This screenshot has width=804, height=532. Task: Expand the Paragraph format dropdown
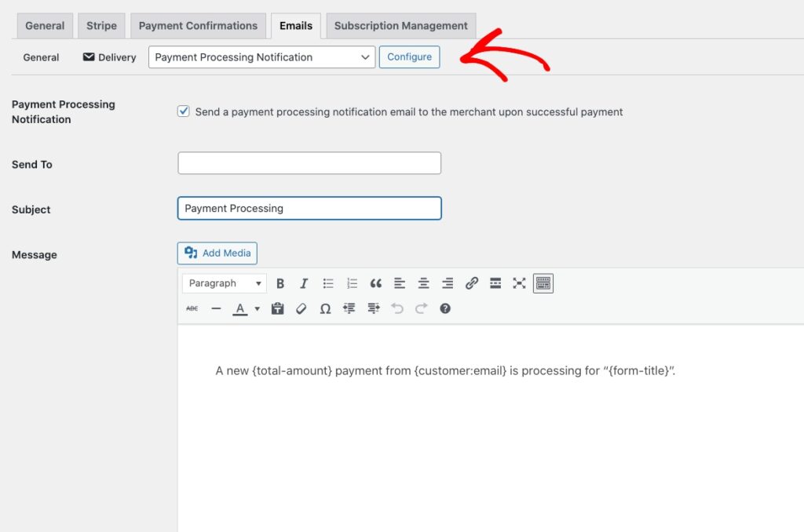(x=225, y=283)
